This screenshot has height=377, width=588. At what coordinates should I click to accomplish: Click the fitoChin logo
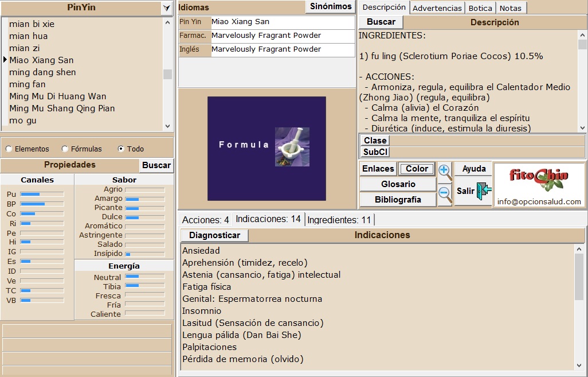pos(539,178)
